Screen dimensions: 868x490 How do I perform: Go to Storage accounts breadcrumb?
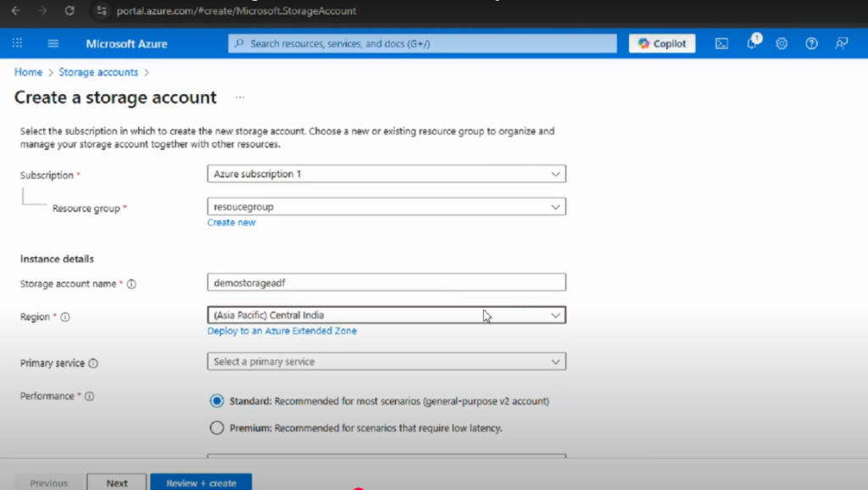click(x=98, y=73)
